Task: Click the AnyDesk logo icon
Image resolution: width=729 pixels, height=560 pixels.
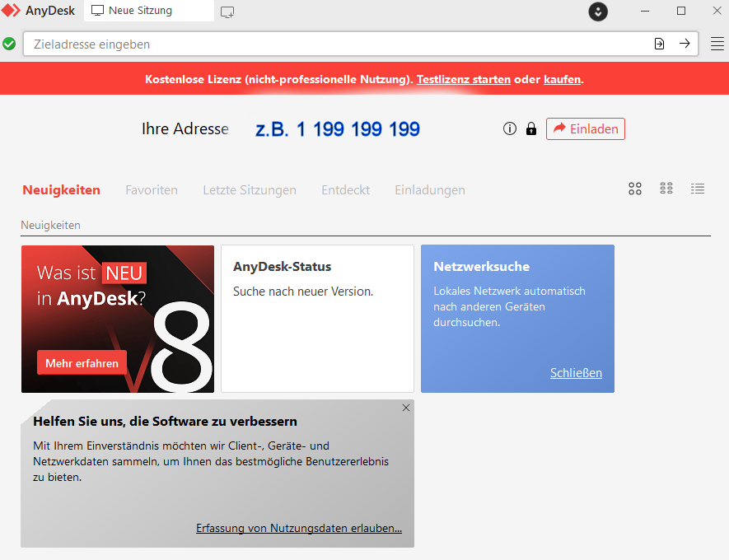Action: tap(12, 11)
